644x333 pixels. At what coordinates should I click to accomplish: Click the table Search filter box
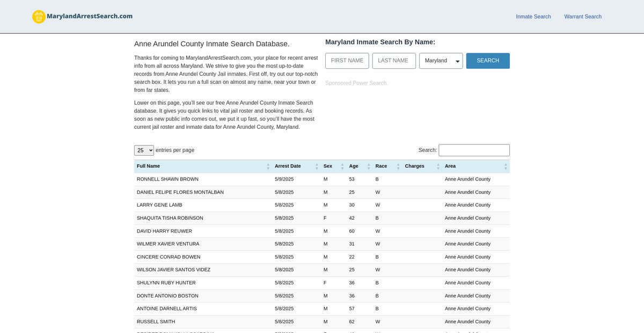click(474, 150)
